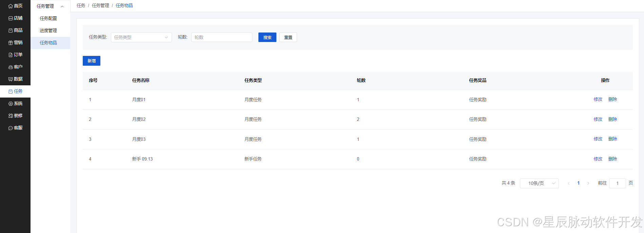644x233 pixels.
Task: Click 任务 in the breadcrumb
Action: coord(81,5)
